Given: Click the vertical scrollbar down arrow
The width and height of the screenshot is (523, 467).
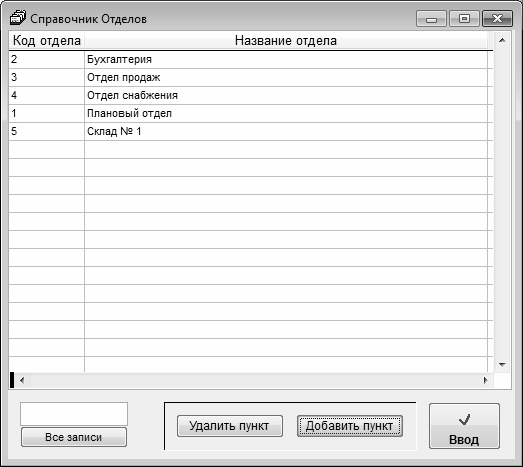Looking at the screenshot, I should click(502, 365).
